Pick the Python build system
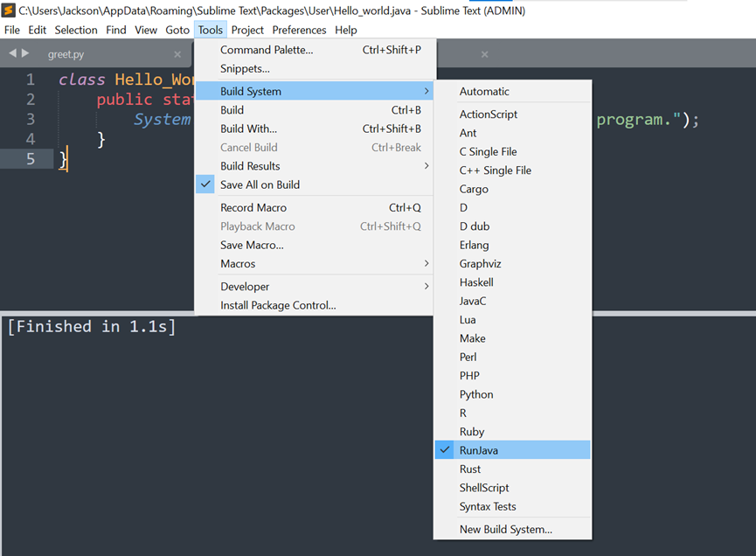Viewport: 756px width, 556px height. click(x=512, y=394)
